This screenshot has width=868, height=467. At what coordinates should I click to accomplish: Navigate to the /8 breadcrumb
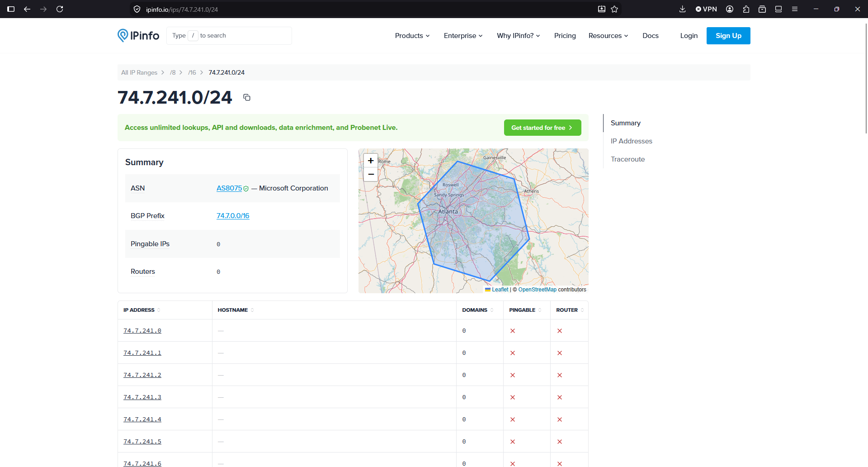tap(173, 72)
